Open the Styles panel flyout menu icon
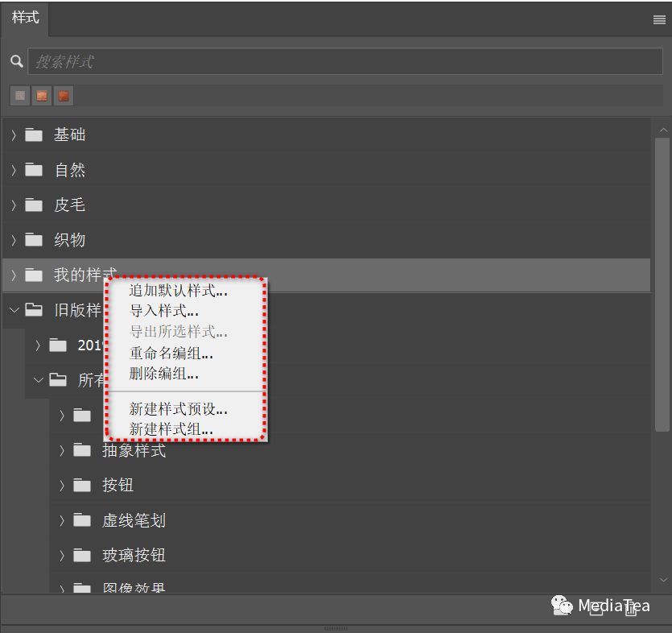672x633 pixels. (x=659, y=19)
